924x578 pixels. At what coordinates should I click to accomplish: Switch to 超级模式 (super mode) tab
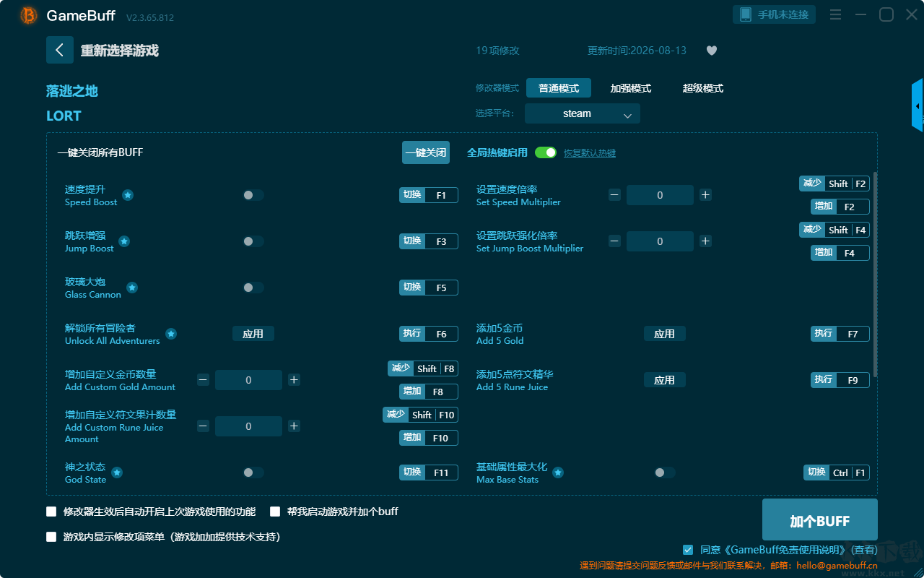coord(703,88)
